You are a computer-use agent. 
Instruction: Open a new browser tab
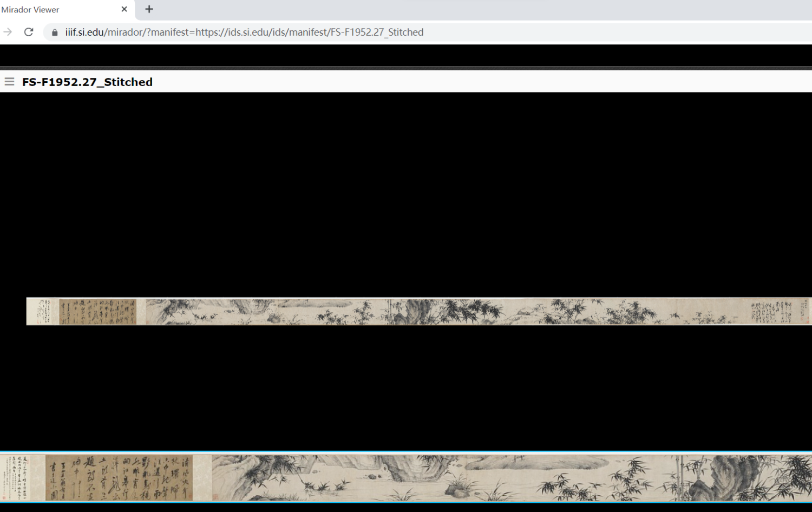[x=149, y=9]
